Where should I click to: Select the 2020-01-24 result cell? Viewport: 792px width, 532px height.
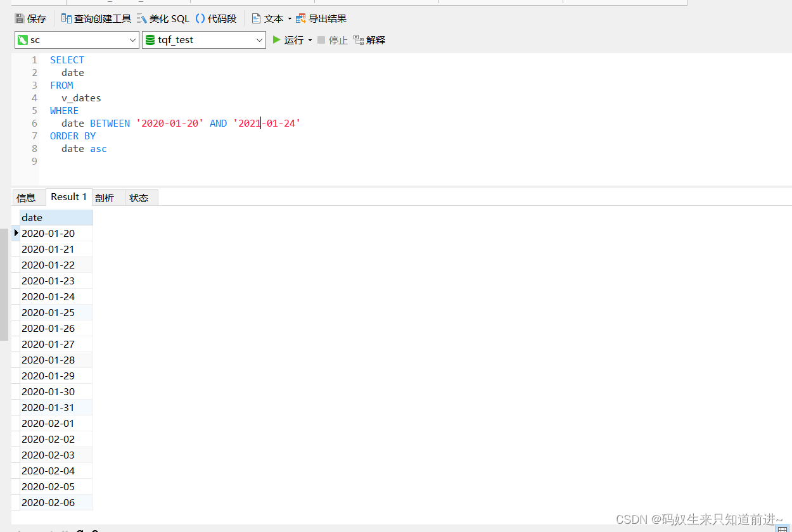tap(56, 296)
